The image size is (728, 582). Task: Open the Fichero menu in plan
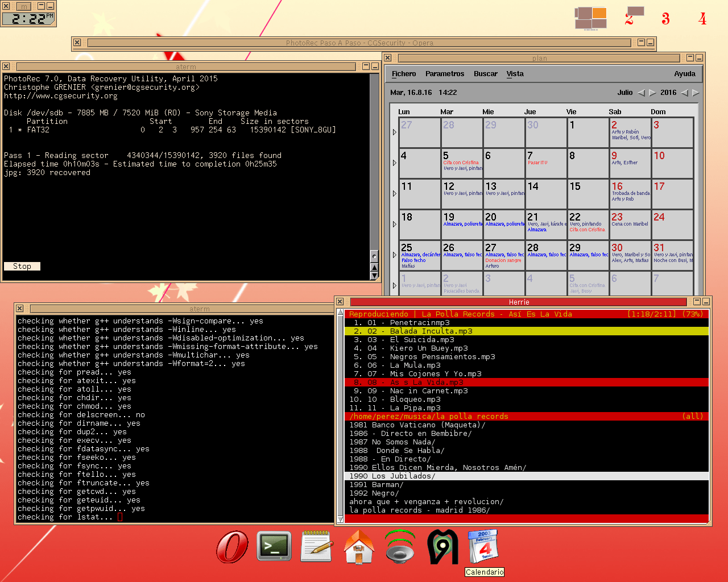(x=404, y=74)
